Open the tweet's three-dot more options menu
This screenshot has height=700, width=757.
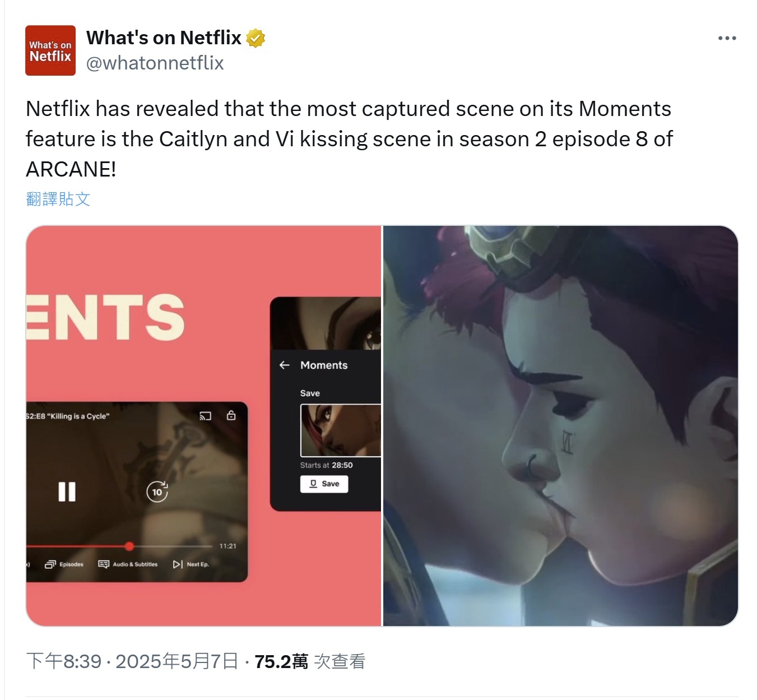727,38
